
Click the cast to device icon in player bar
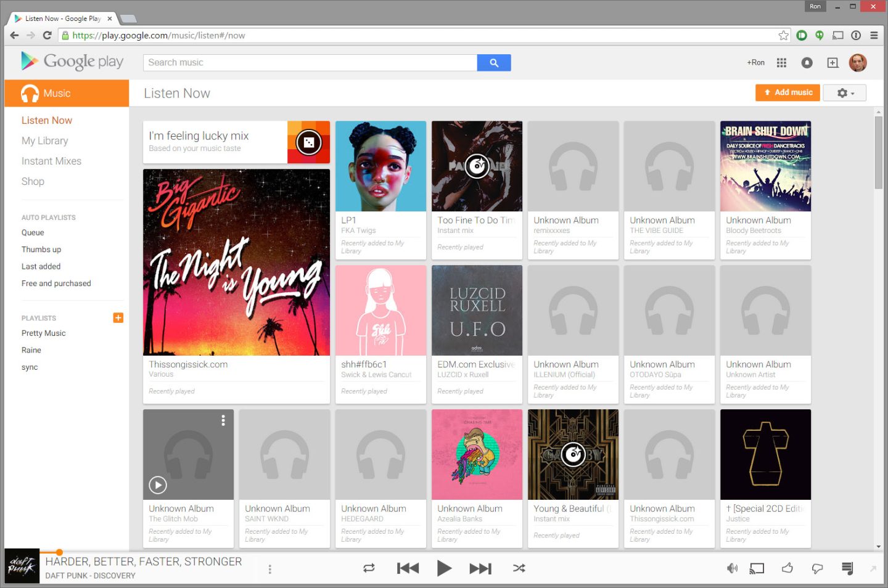tap(757, 568)
